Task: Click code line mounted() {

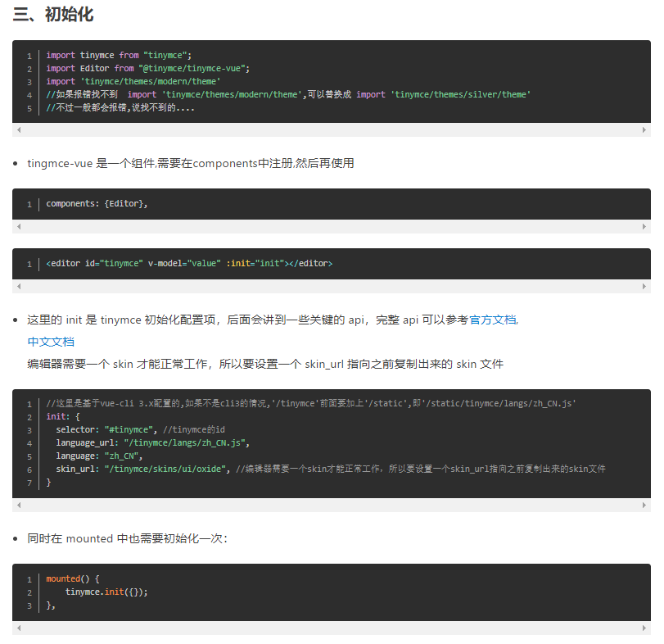Action: 72,578
